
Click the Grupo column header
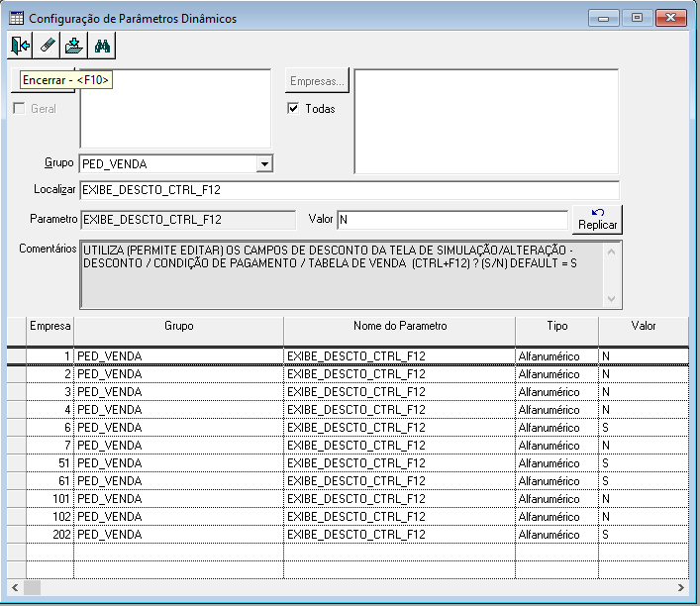[x=178, y=331]
